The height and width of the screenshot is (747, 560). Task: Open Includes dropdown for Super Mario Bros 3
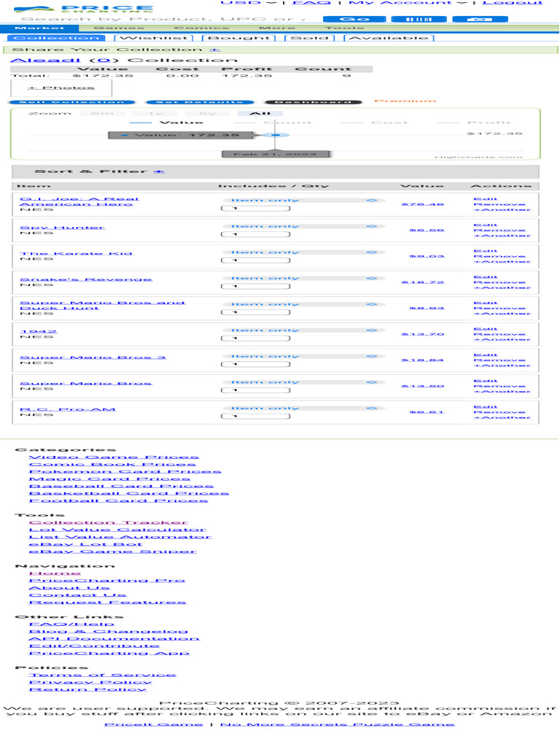(304, 356)
